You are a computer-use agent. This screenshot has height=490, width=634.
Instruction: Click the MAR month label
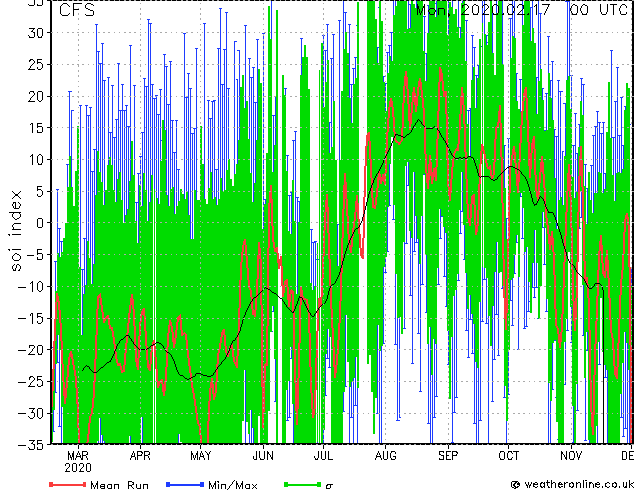pos(78,456)
